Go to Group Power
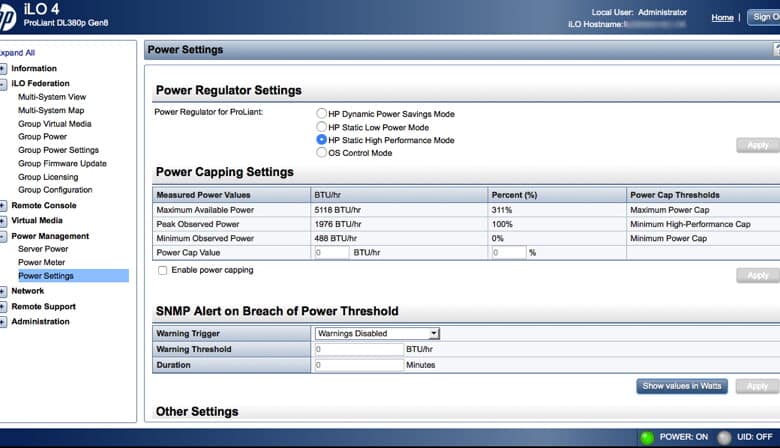Image resolution: width=780 pixels, height=448 pixels. [x=42, y=137]
